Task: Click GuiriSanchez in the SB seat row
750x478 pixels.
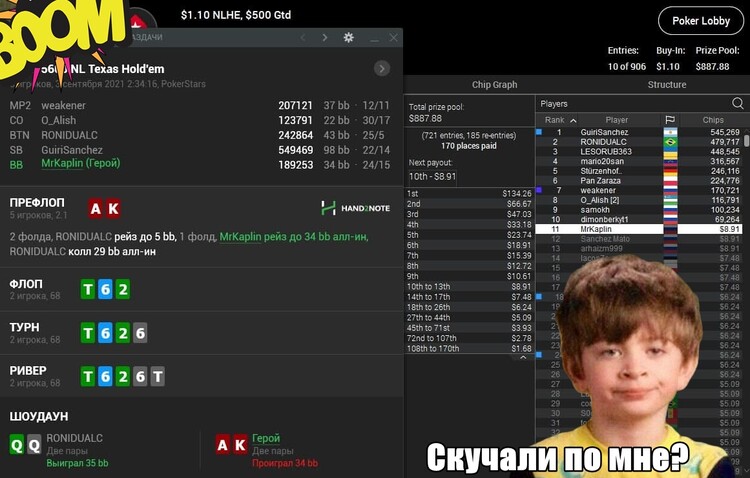Action: 72,150
